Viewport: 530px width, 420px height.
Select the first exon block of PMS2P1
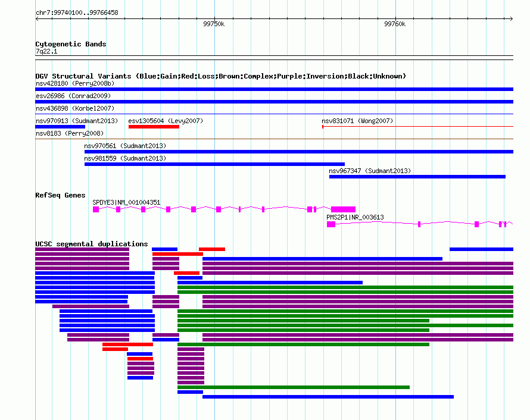point(331,224)
